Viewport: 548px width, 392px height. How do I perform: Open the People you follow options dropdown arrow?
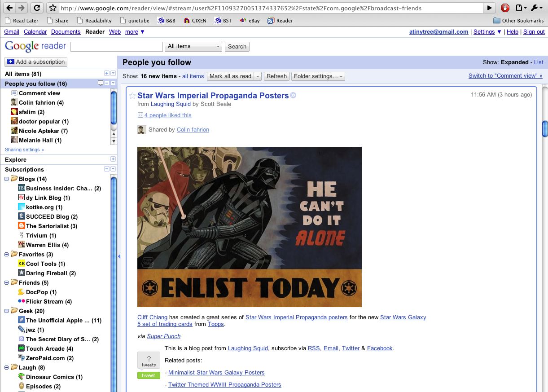(113, 83)
